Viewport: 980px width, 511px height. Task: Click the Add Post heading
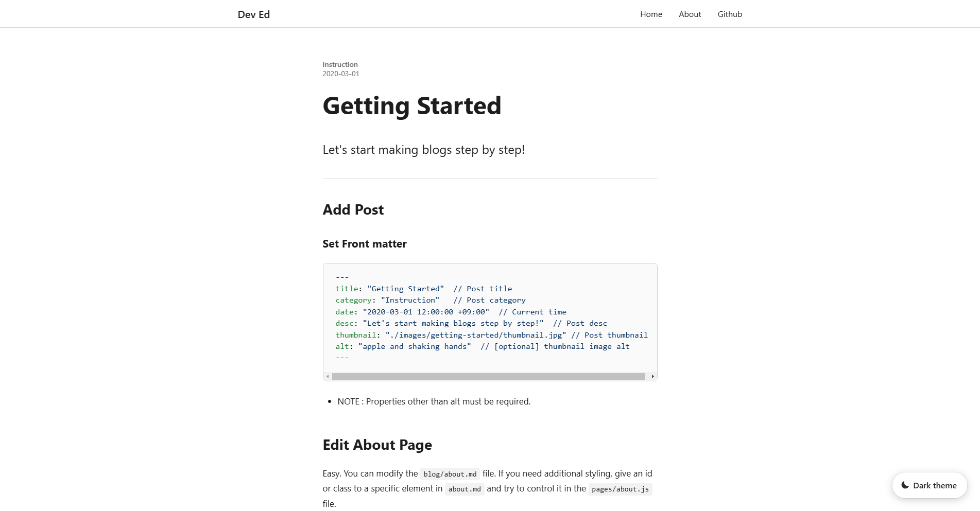[353, 210]
